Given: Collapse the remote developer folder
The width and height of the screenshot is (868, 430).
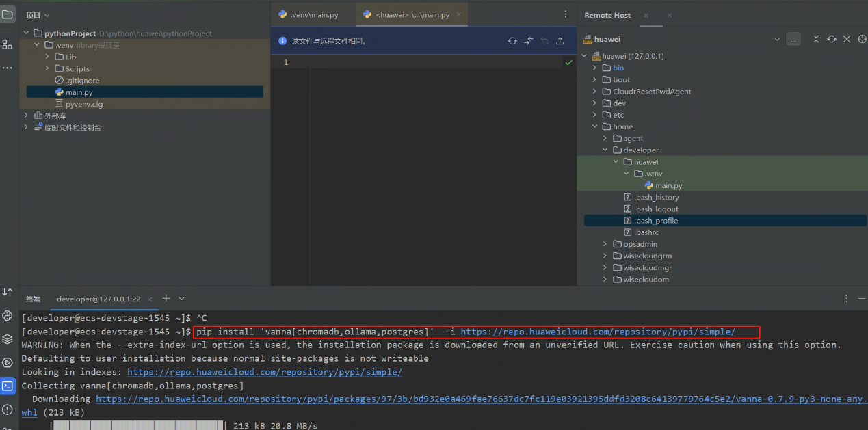Looking at the screenshot, I should click(605, 150).
